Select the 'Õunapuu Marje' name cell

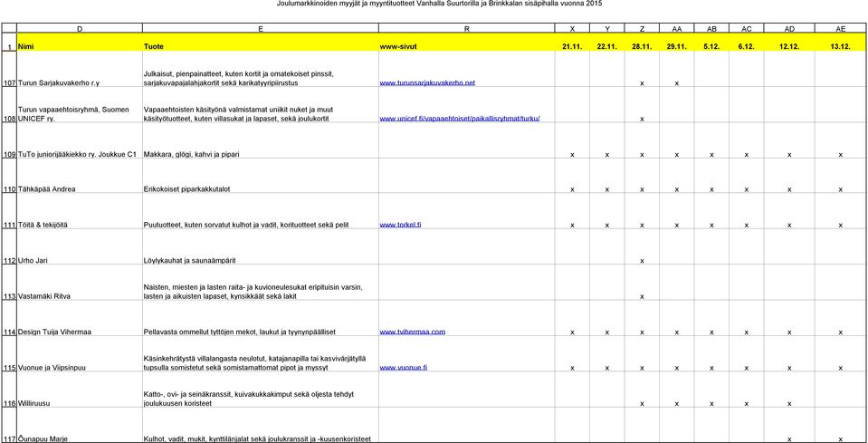80,425
